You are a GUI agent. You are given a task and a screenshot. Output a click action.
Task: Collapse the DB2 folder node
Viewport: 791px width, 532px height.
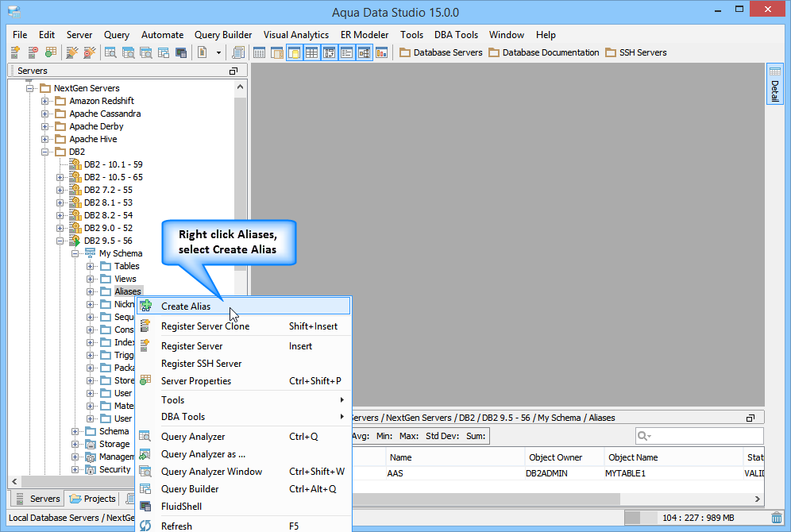coord(45,152)
